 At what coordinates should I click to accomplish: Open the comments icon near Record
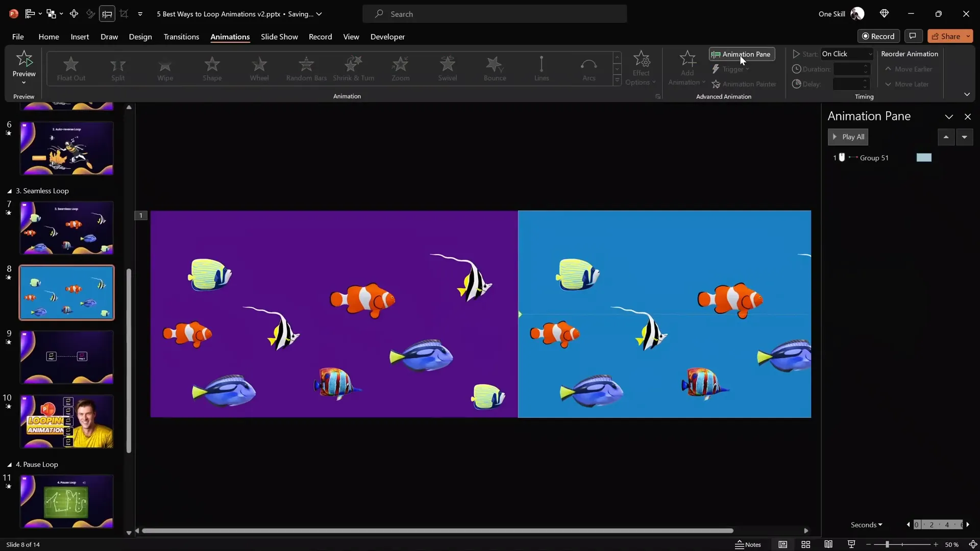click(913, 36)
